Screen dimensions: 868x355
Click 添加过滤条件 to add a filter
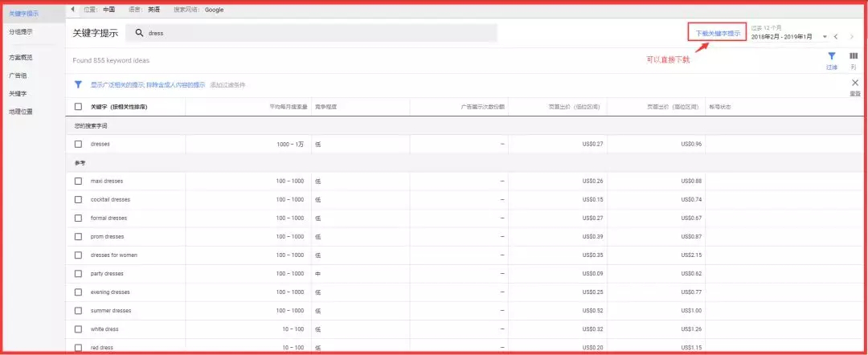[x=227, y=84]
